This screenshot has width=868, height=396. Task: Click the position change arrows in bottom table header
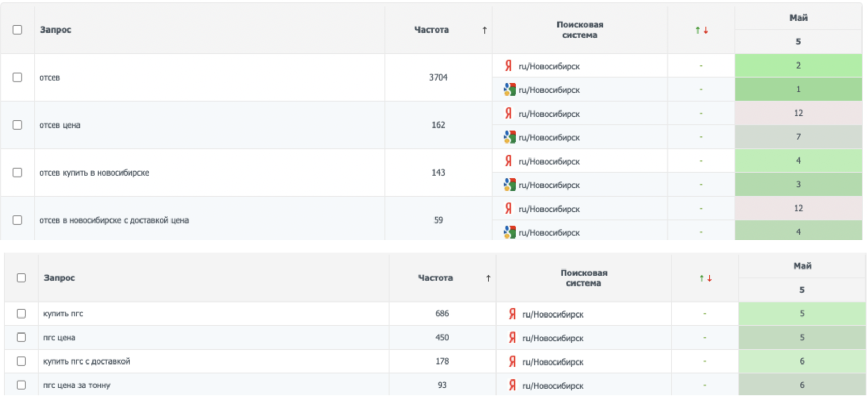point(705,278)
